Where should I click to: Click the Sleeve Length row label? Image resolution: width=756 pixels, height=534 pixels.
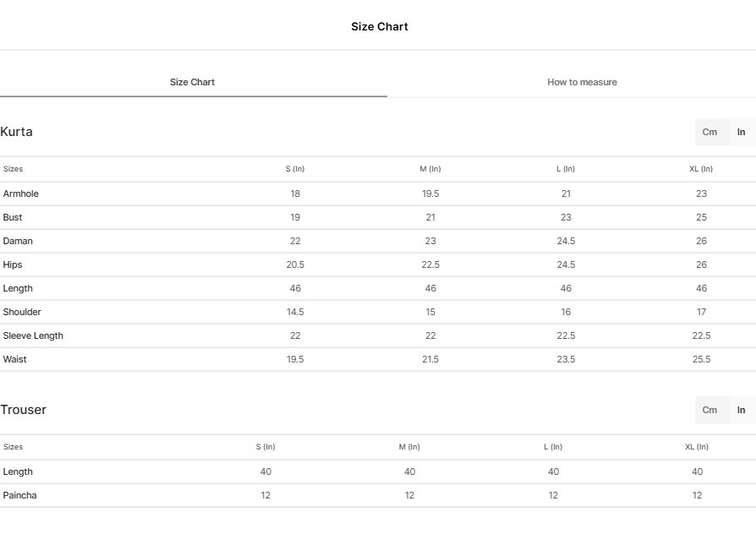(x=33, y=335)
